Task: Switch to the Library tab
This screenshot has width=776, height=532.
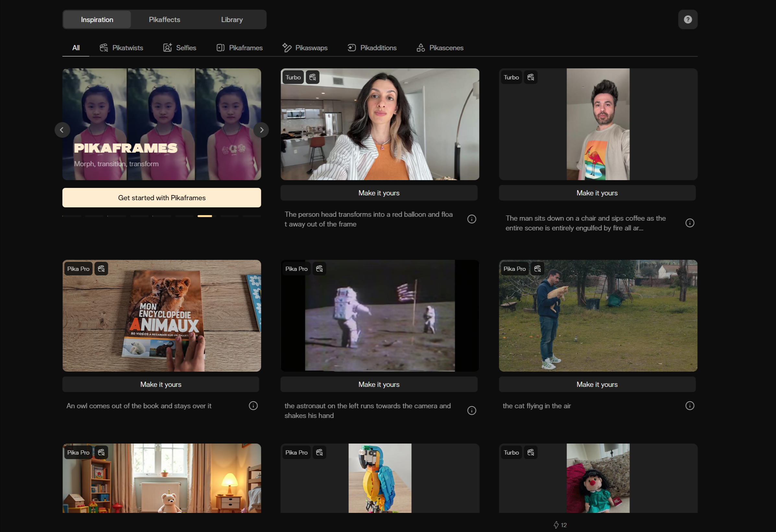Action: (x=232, y=20)
